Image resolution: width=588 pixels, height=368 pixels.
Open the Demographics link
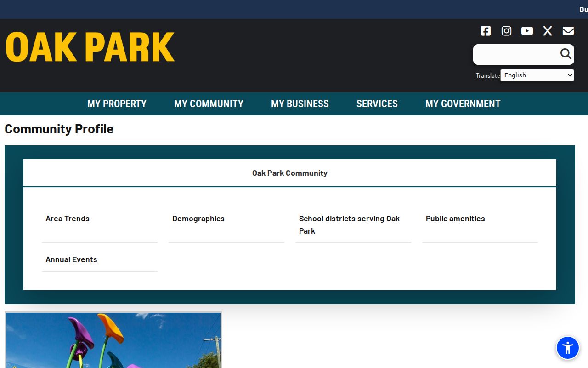(x=198, y=218)
